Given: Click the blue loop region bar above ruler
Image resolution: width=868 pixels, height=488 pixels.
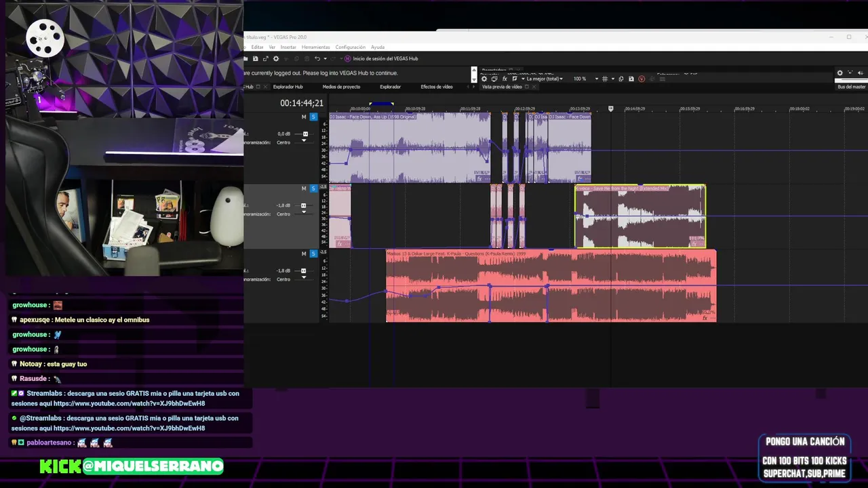Looking at the screenshot, I should 382,104.
